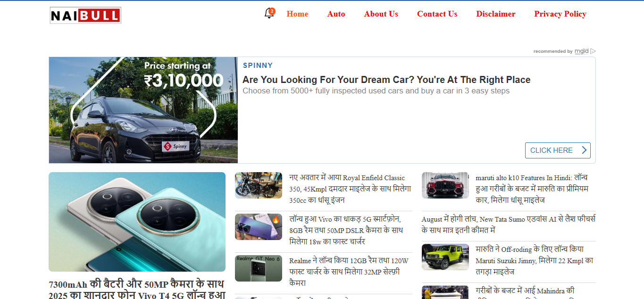Image resolution: width=644 pixels, height=299 pixels.
Task: Click the NAIBULL site logo
Action: tap(85, 15)
